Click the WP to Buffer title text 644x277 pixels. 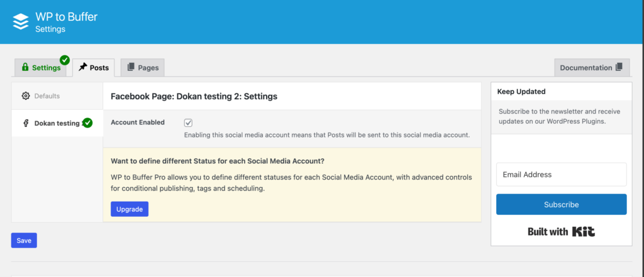click(66, 17)
